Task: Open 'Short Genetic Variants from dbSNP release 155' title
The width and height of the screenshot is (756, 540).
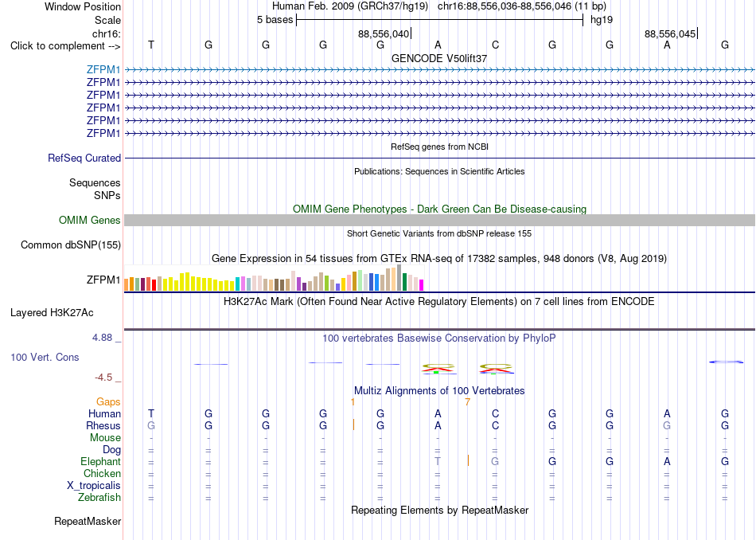Action: pos(439,233)
